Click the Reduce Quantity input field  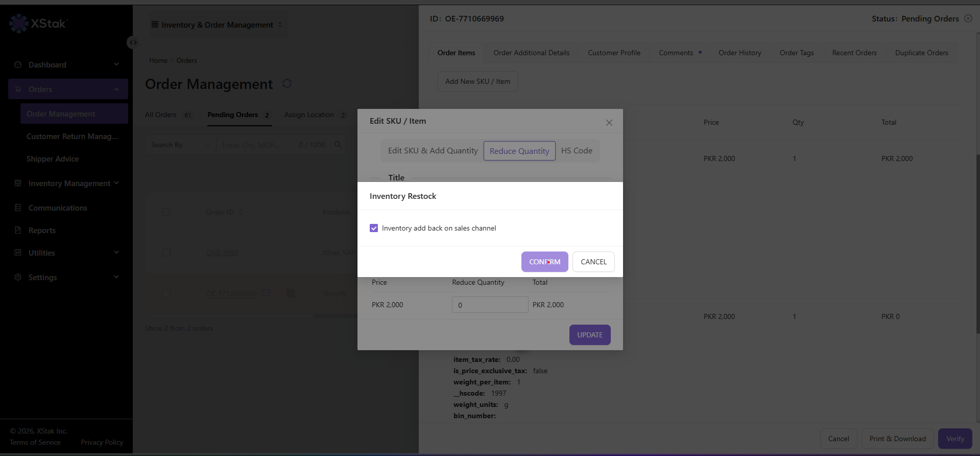tap(490, 305)
